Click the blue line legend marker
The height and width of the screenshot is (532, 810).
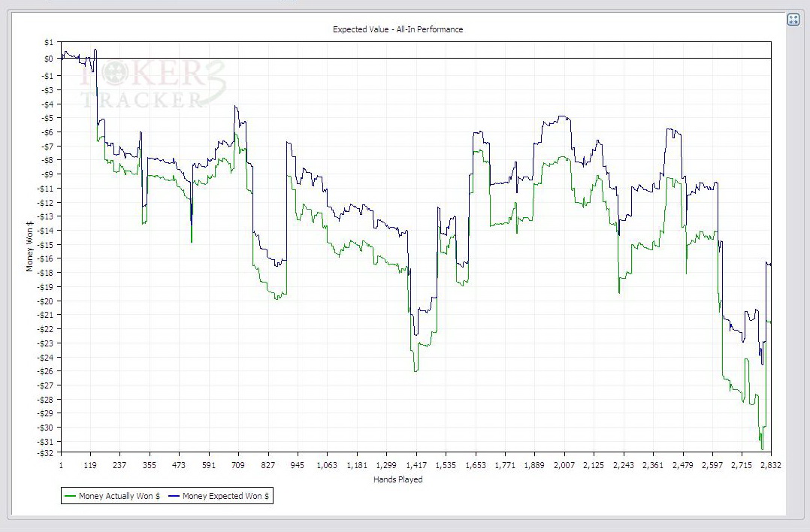click(x=174, y=496)
